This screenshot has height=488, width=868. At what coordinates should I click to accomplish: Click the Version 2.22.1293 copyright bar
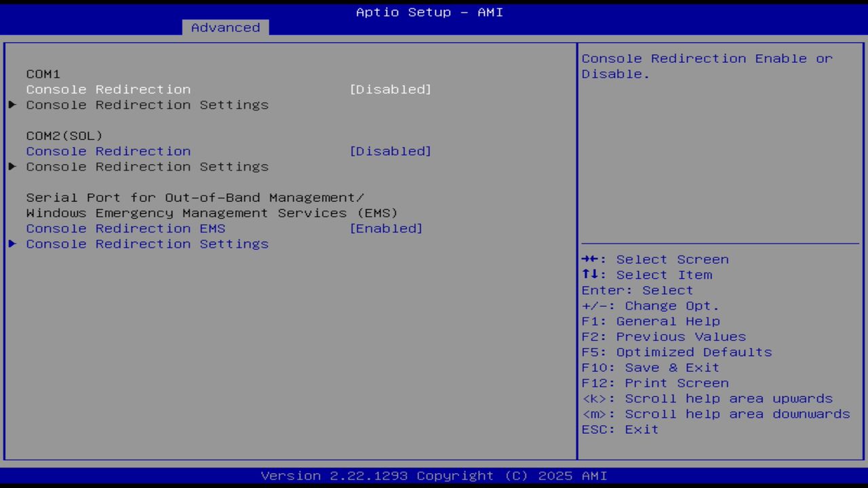coord(433,475)
